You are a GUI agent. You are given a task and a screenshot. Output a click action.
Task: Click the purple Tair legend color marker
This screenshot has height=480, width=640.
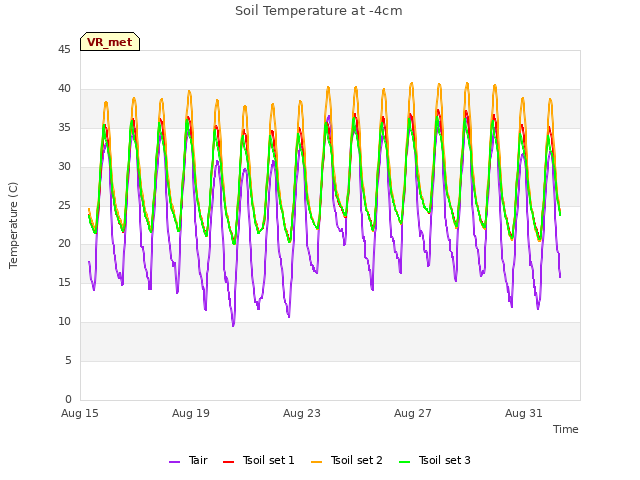point(174,462)
